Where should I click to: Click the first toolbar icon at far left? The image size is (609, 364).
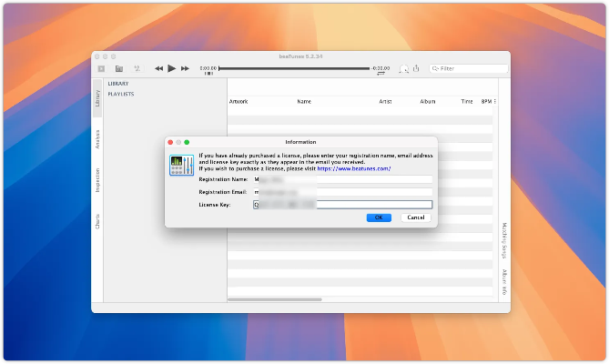click(101, 68)
